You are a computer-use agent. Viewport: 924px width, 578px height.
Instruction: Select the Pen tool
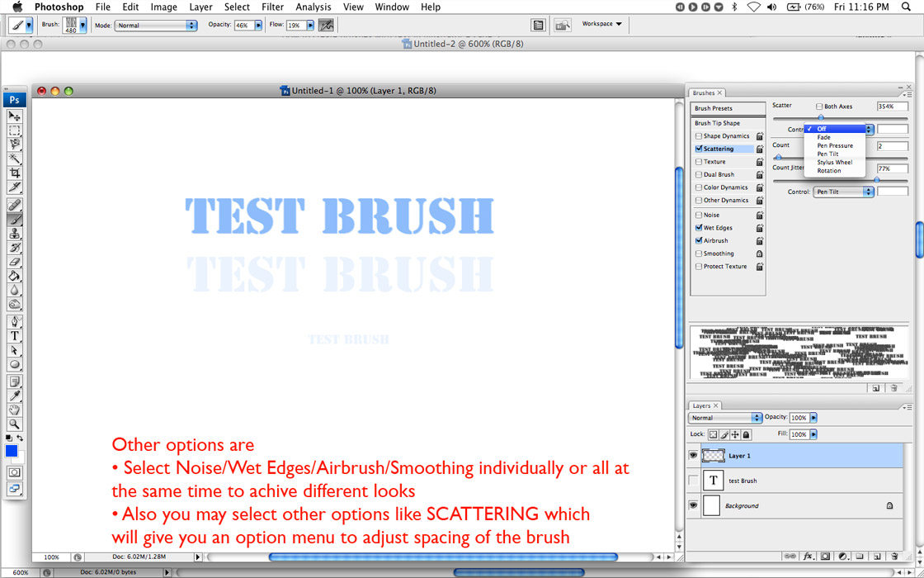click(15, 322)
